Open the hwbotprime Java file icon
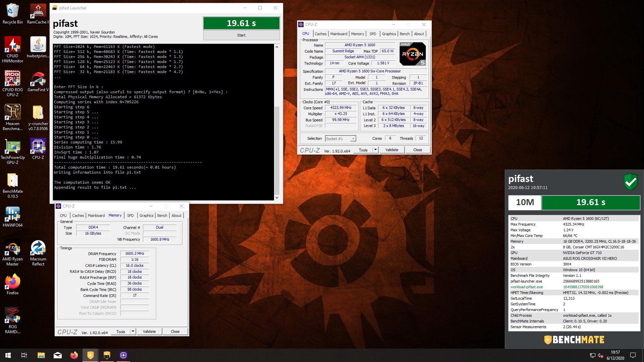644x362 pixels. coord(38,47)
